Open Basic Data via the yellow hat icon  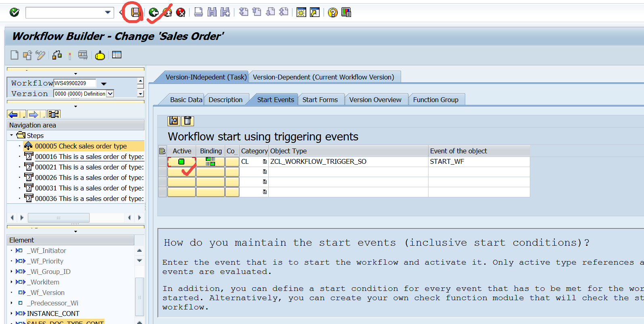[x=100, y=55]
